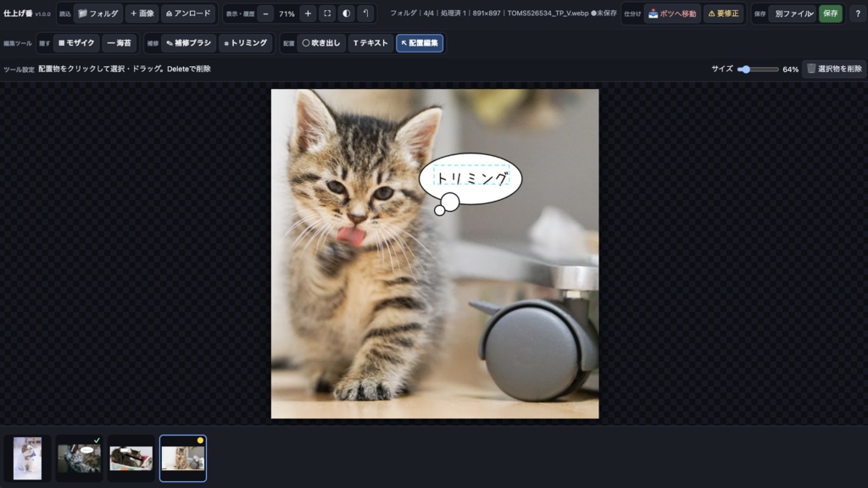This screenshot has height=488, width=868.
Task: Open a folder with the フォルダ button
Action: [x=98, y=14]
